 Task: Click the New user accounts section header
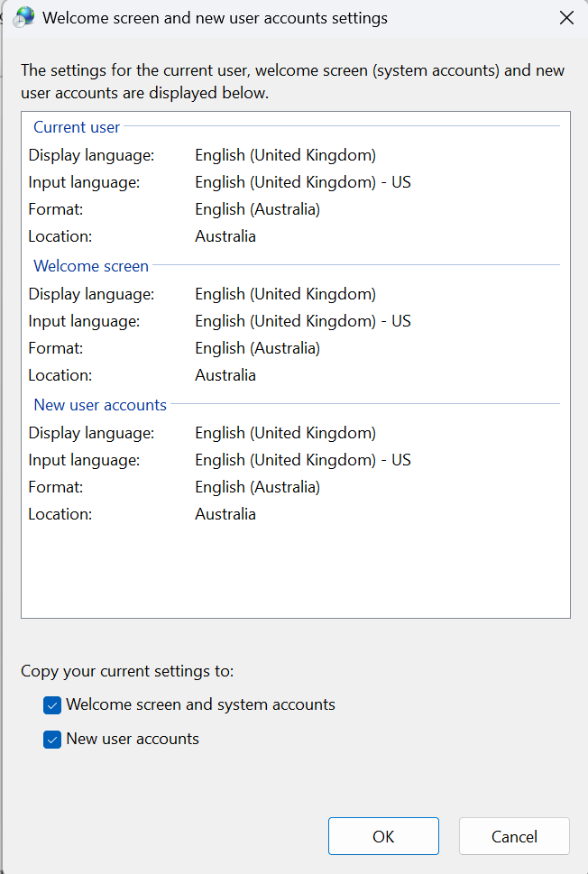point(100,405)
